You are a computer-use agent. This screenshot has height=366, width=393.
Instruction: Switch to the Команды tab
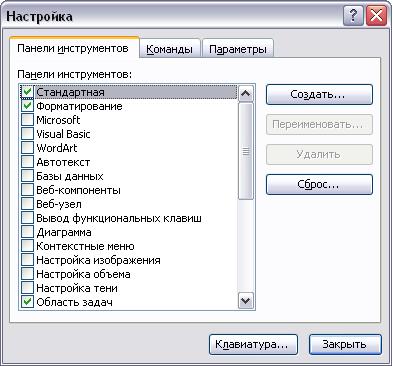point(169,49)
